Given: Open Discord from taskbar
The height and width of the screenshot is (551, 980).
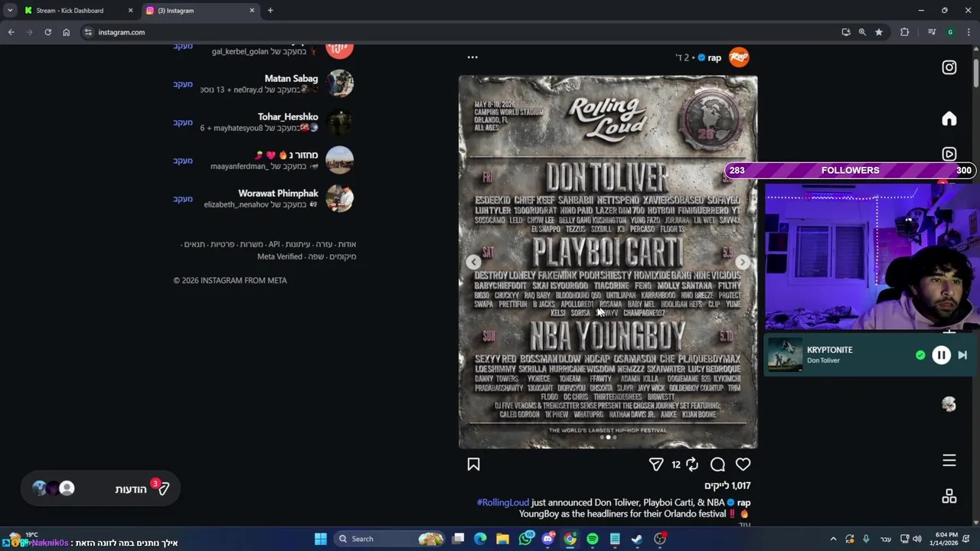Looking at the screenshot, I should (x=547, y=539).
